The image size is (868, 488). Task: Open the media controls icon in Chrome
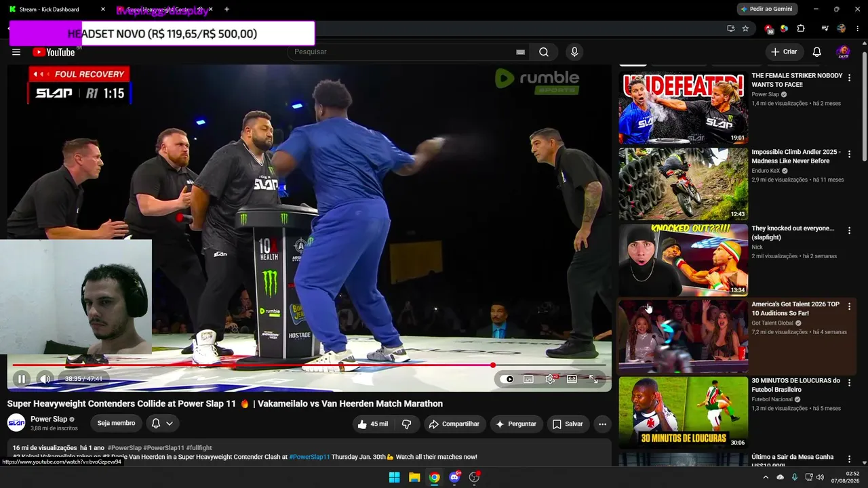pos(825,28)
